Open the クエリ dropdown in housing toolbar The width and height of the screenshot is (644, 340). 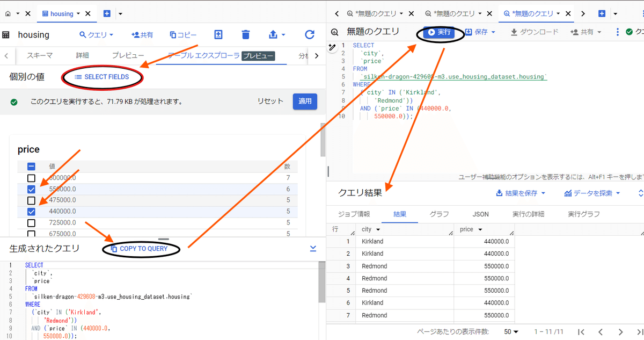[97, 35]
